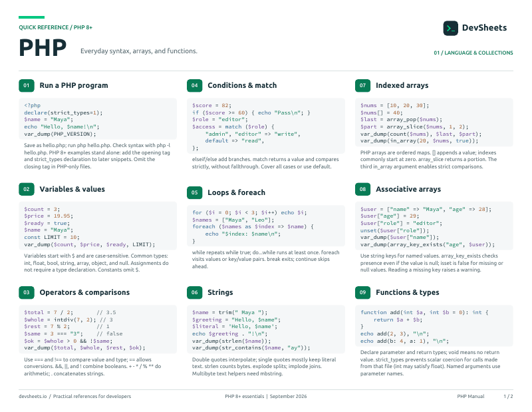
Task: Click the var_dump(strlen($name)); line
Action: coord(231,341)
